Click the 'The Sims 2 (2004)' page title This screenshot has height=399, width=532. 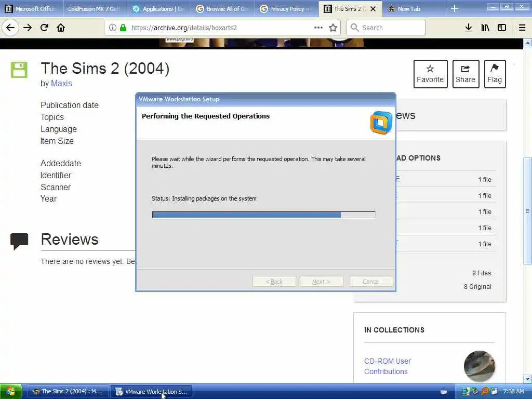(105, 69)
